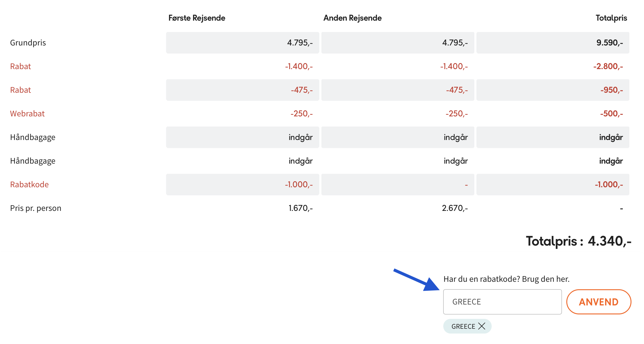
Task: Remove the applied GREECE code with X
Action: [482, 326]
